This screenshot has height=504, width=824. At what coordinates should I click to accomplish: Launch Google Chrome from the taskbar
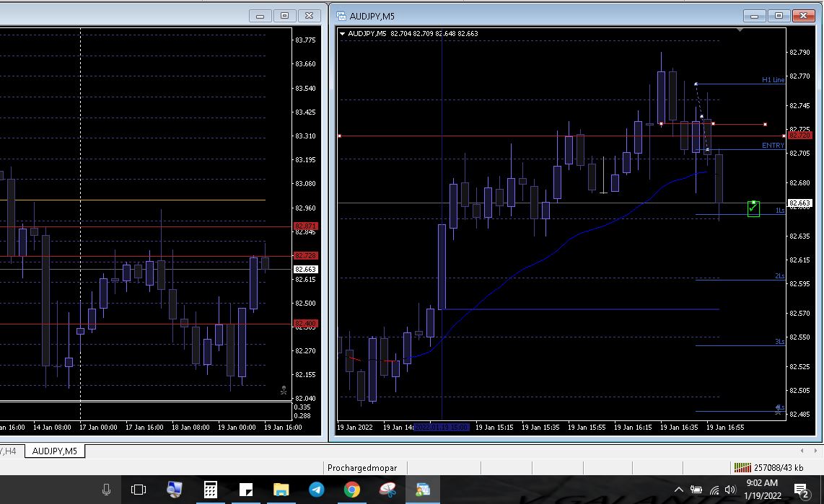[351, 490]
